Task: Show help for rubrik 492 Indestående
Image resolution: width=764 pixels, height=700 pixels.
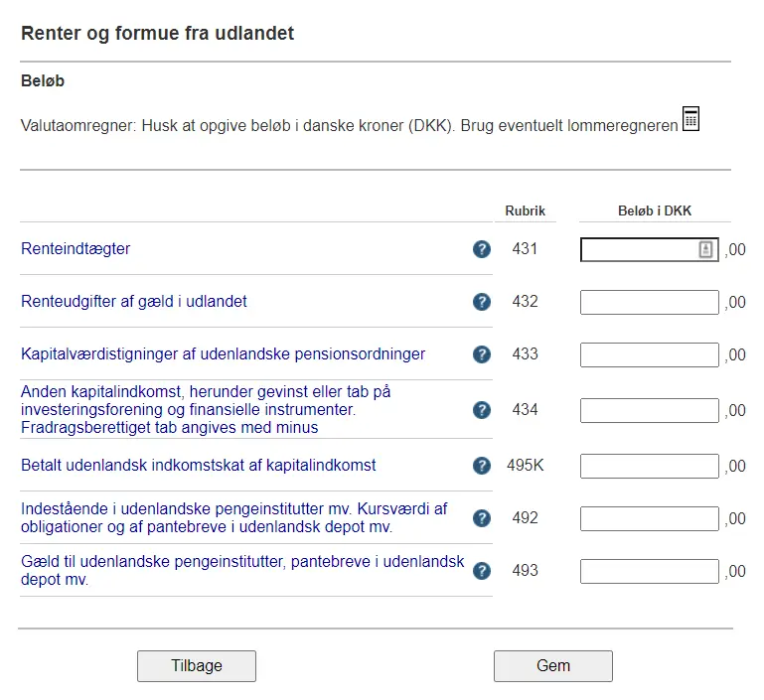Action: 482,518
